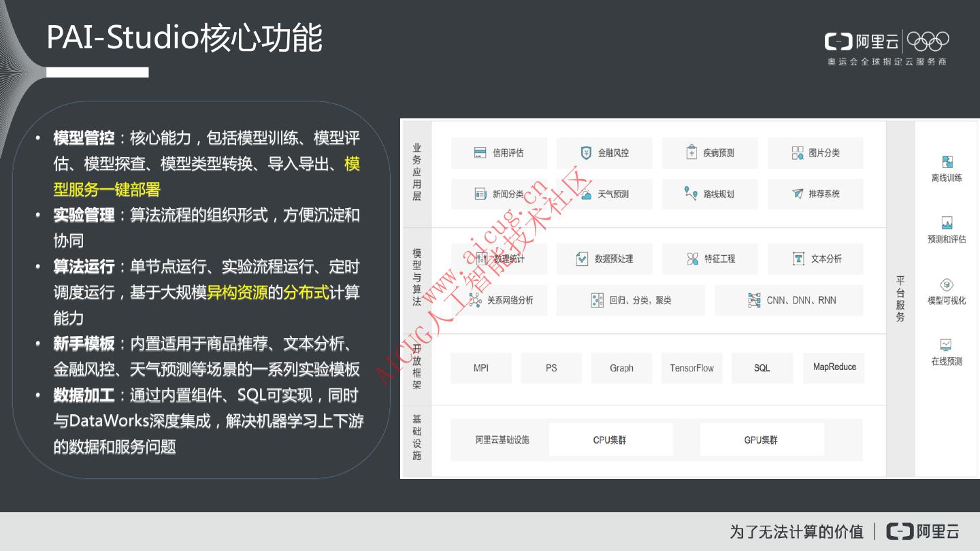Click the 奥运会全球指定云服务商 tagline
This screenshot has height=551, width=980.
(x=887, y=61)
